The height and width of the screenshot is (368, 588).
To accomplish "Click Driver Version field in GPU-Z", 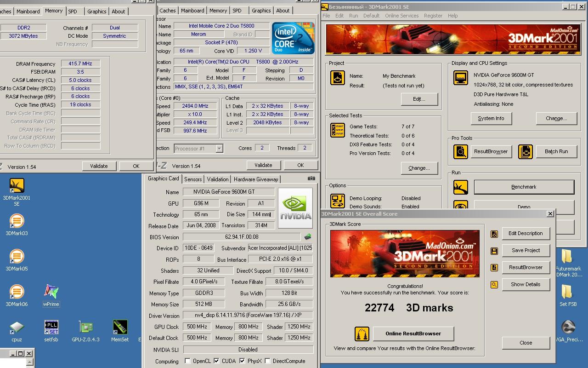I will [x=248, y=316].
